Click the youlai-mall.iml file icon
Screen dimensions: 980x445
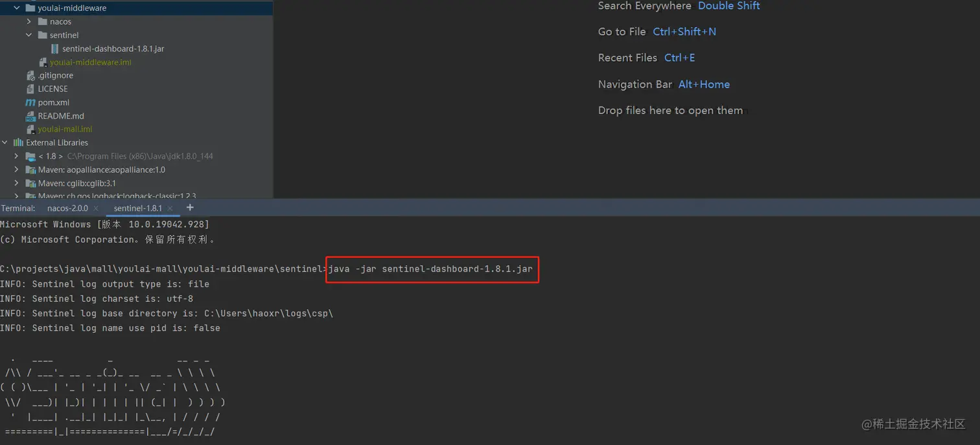(30, 130)
